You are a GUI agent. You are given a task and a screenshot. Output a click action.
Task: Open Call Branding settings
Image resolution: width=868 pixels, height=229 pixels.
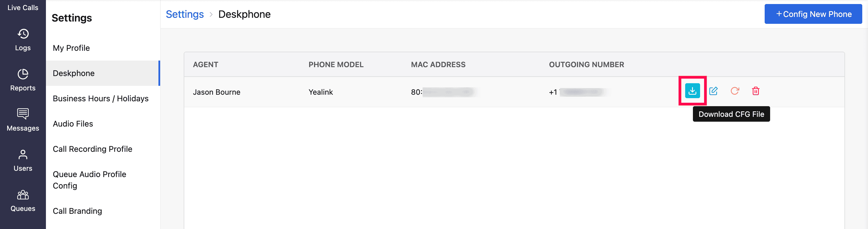[x=77, y=211]
